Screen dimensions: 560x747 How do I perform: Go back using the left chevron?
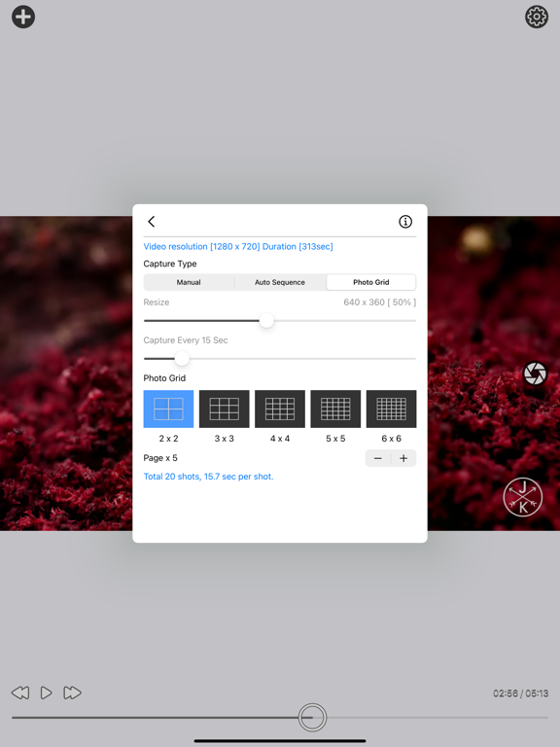click(152, 222)
